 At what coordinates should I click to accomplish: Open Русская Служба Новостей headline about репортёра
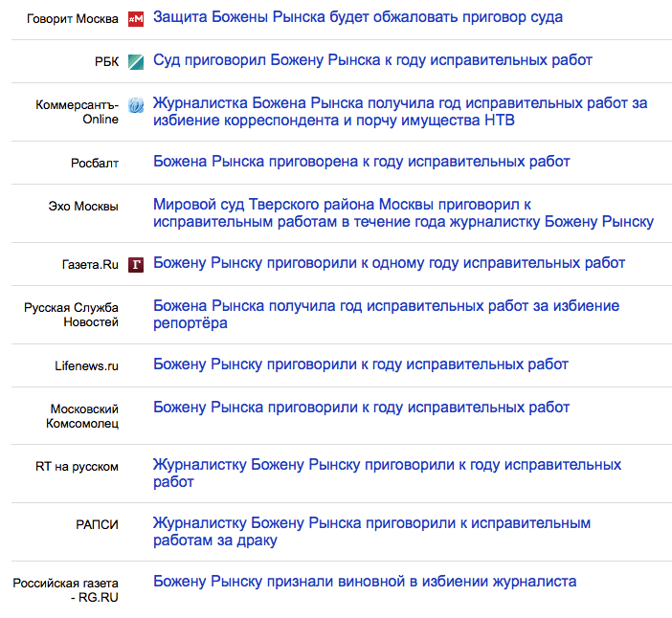click(386, 315)
